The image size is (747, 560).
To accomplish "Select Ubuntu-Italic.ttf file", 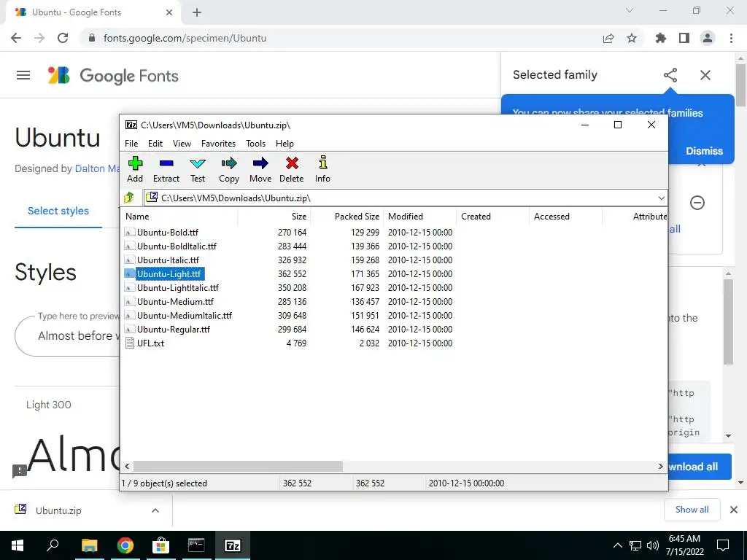I will tap(169, 260).
